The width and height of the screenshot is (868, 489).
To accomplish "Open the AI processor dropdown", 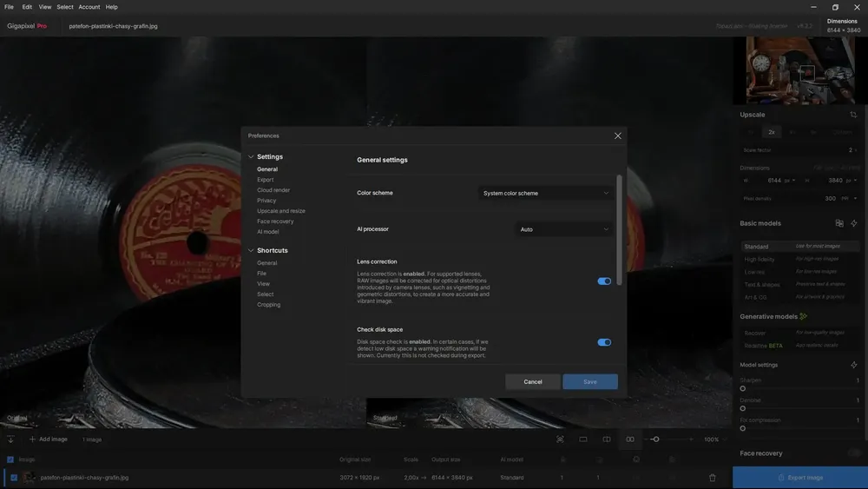I will [564, 229].
